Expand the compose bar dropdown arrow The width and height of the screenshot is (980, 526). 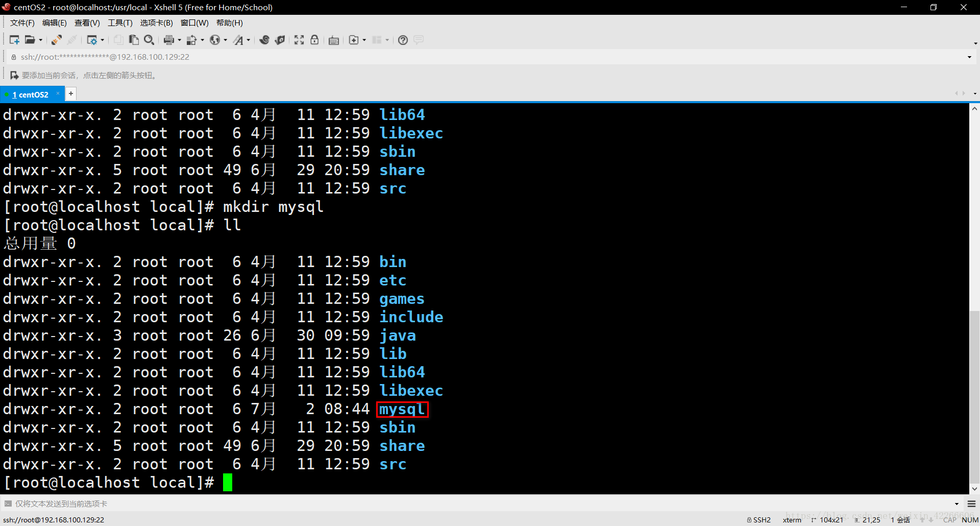(x=957, y=504)
